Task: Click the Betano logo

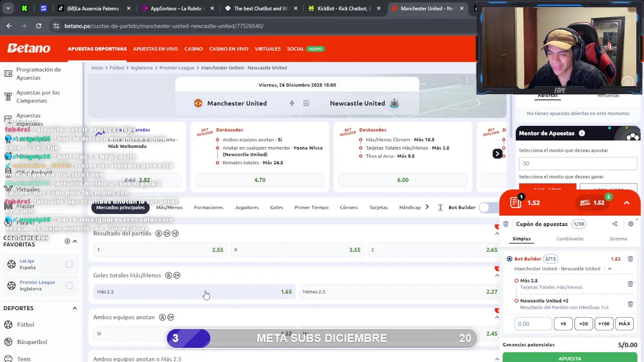Action: 29,48
